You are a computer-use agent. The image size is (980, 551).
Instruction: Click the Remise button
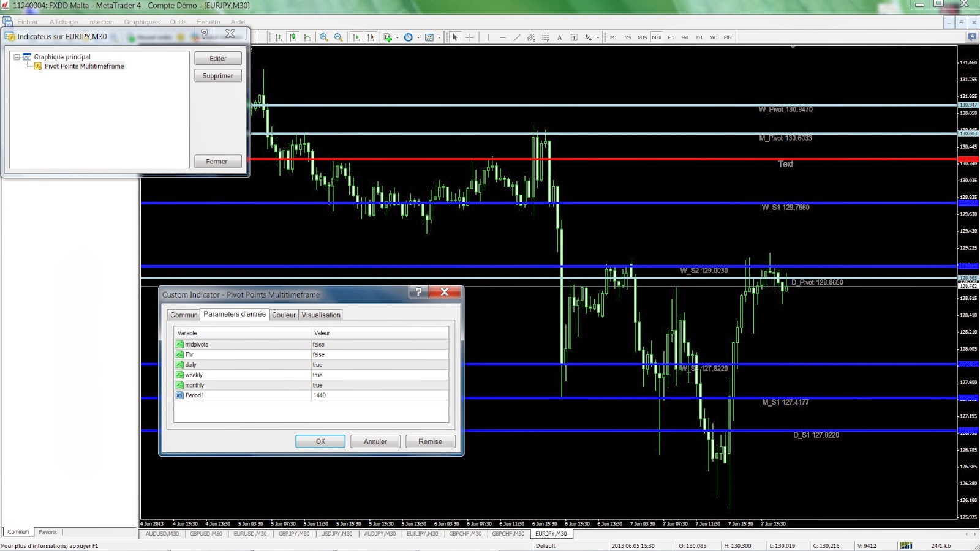431,441
